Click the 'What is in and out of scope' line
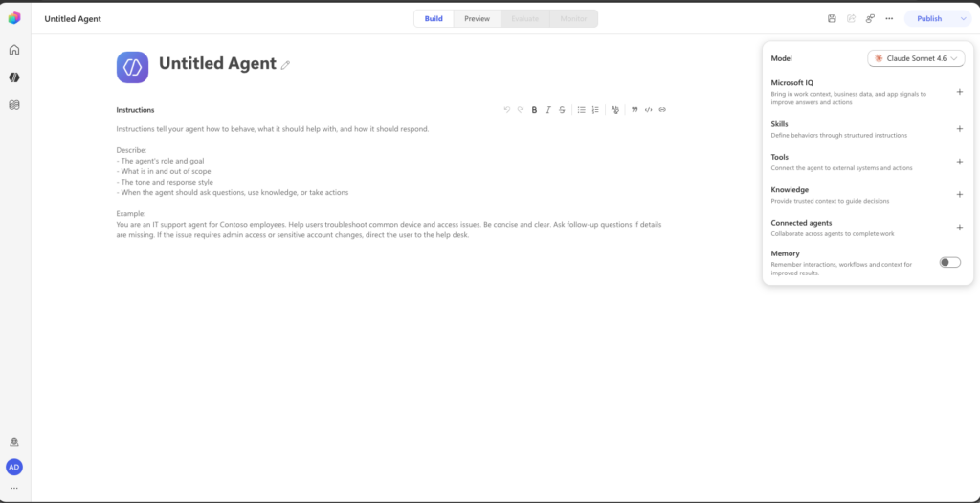This screenshot has height=503, width=980. [x=163, y=171]
